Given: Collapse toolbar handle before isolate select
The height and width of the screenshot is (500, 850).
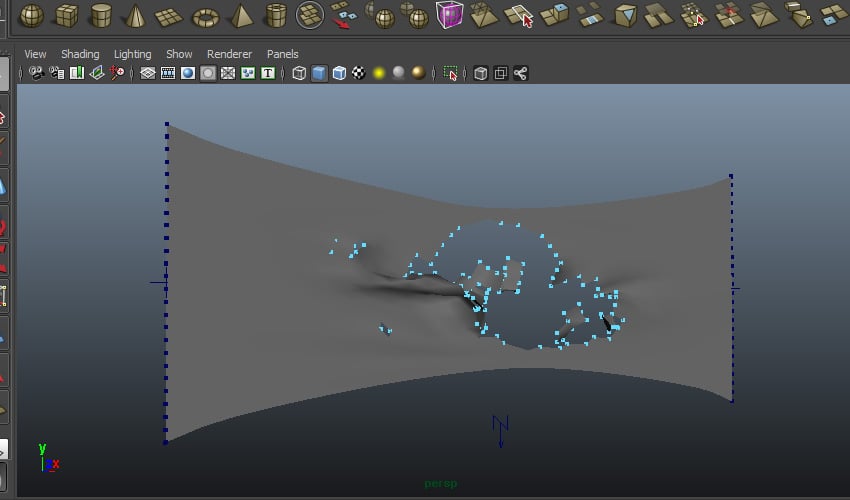Looking at the screenshot, I should click(x=434, y=73).
